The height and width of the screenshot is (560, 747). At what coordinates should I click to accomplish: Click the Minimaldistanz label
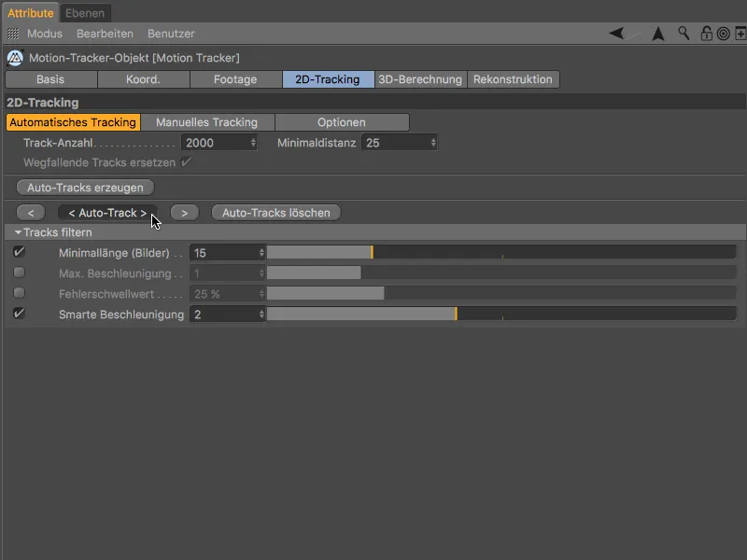(x=317, y=143)
